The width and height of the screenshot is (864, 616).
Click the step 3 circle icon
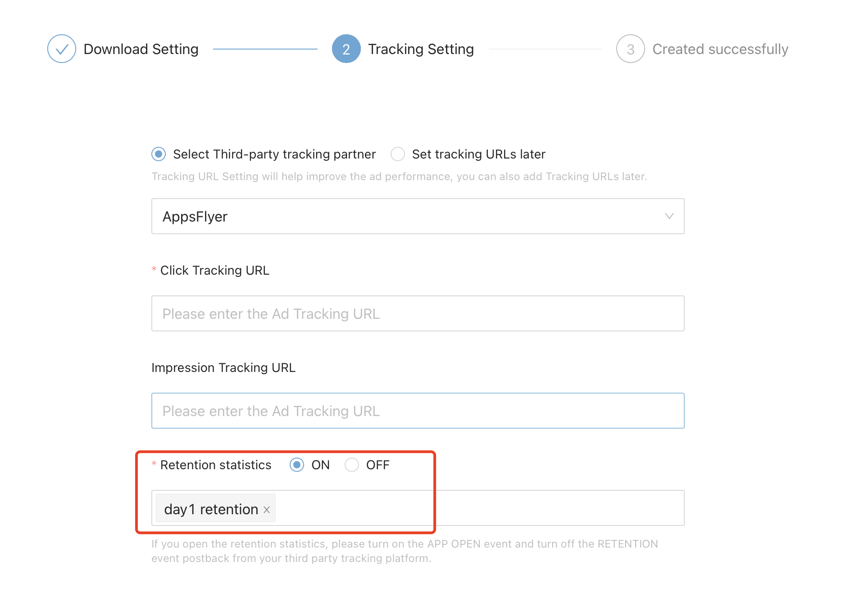630,49
